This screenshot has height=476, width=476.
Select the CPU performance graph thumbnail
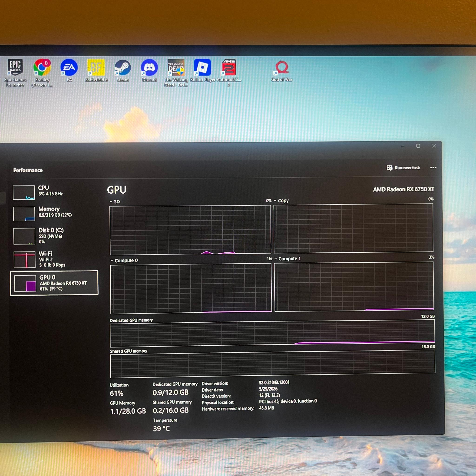coord(24,192)
